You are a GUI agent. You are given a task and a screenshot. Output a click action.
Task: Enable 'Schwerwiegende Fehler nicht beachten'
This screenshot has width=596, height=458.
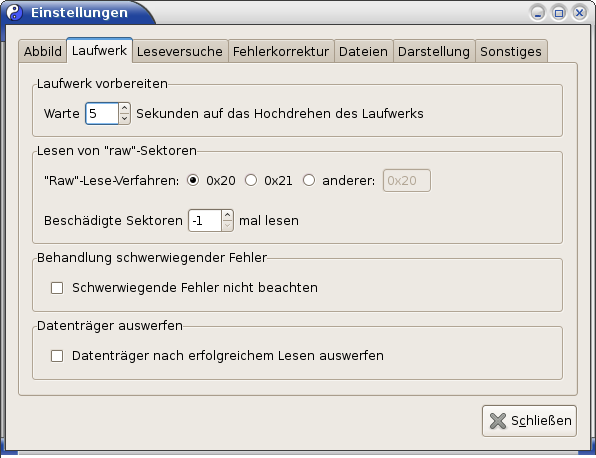57,288
